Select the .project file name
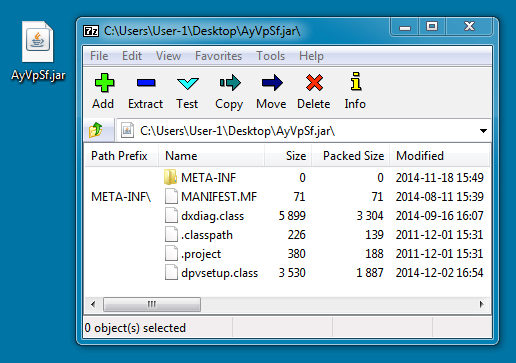The image size is (516, 363). (x=201, y=254)
